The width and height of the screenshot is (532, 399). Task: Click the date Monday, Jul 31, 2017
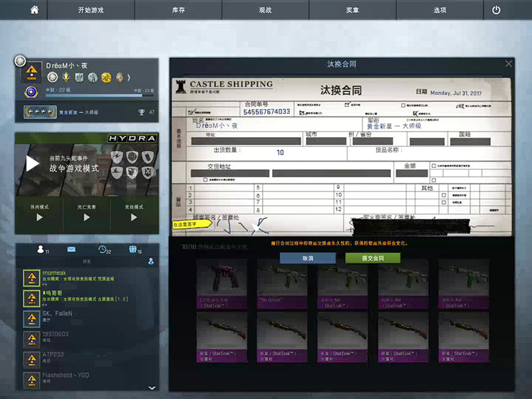point(456,93)
